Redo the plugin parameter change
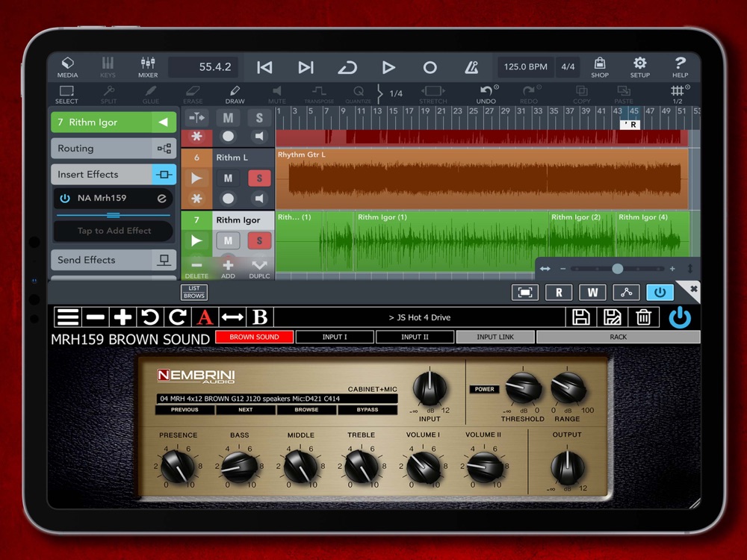747x560 pixels. tap(177, 317)
